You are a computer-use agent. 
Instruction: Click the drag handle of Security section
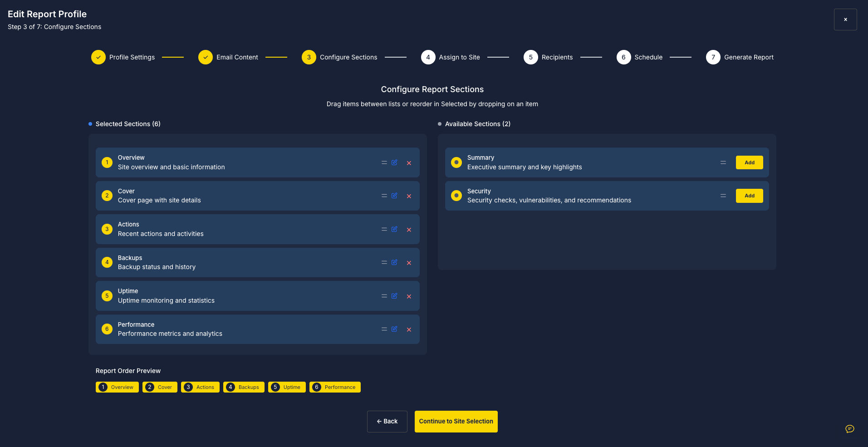[x=723, y=196]
